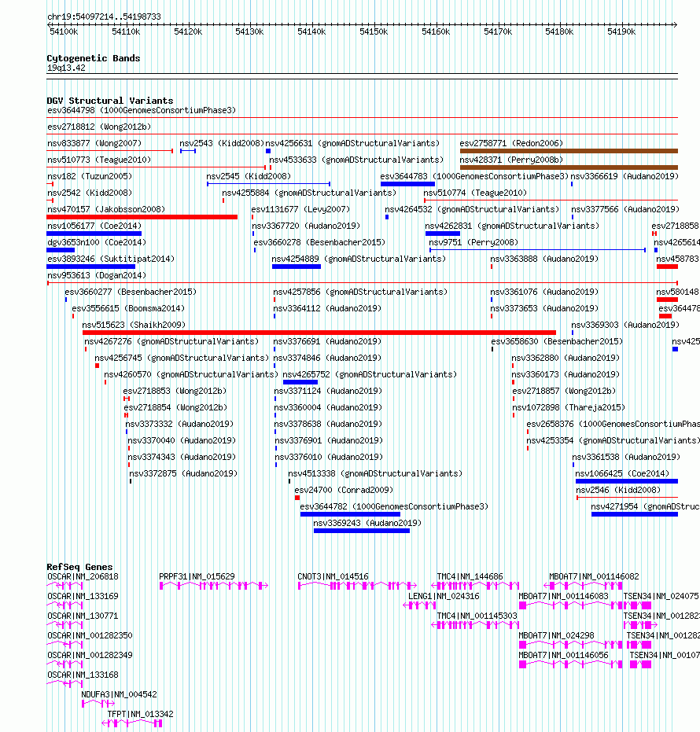Click the blue nsv4262831 variant bar
The height and width of the screenshot is (732, 700).
pos(443,234)
